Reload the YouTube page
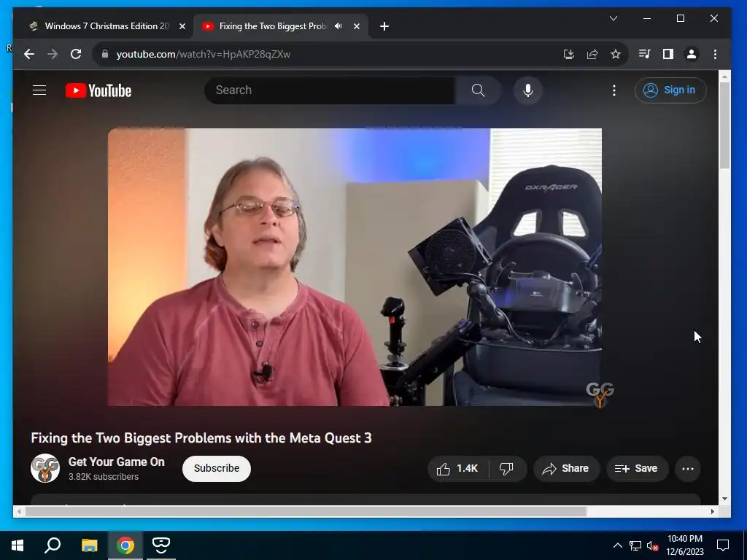This screenshot has height=560, width=747. pyautogui.click(x=76, y=54)
